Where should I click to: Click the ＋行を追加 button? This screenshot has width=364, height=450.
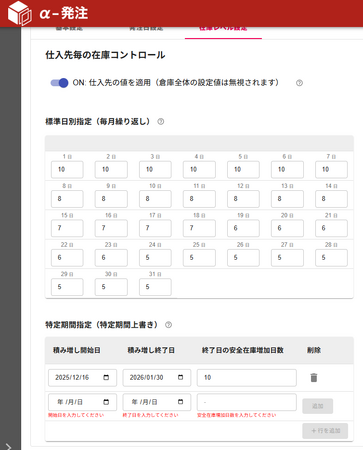pos(325,431)
